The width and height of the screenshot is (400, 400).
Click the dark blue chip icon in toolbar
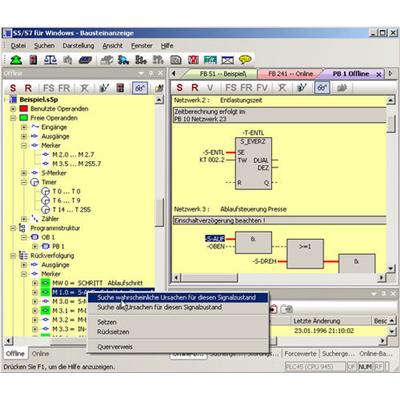tap(85, 60)
